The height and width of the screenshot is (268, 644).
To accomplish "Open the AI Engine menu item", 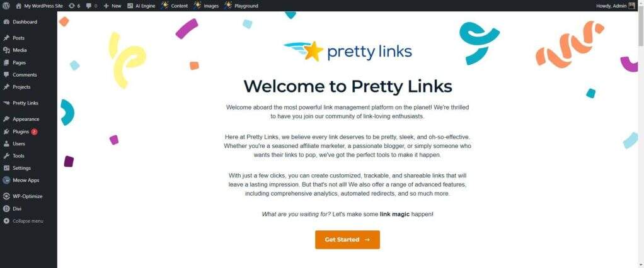I will [x=141, y=6].
